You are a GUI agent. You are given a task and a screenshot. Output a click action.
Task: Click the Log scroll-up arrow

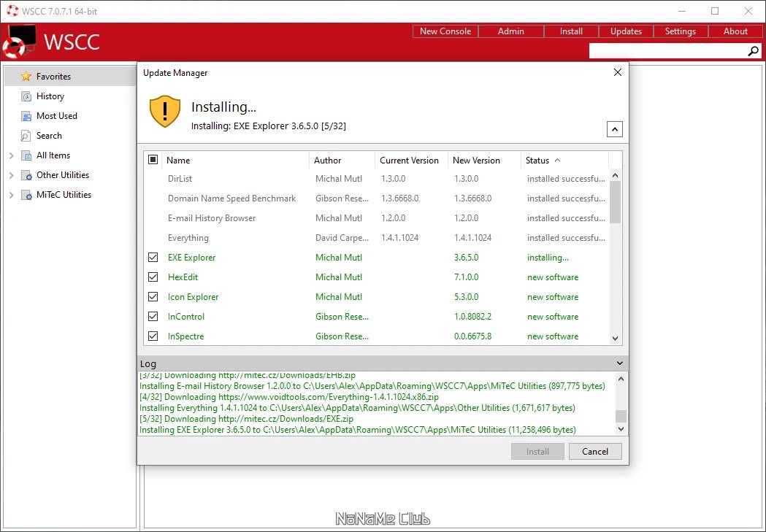pos(621,379)
